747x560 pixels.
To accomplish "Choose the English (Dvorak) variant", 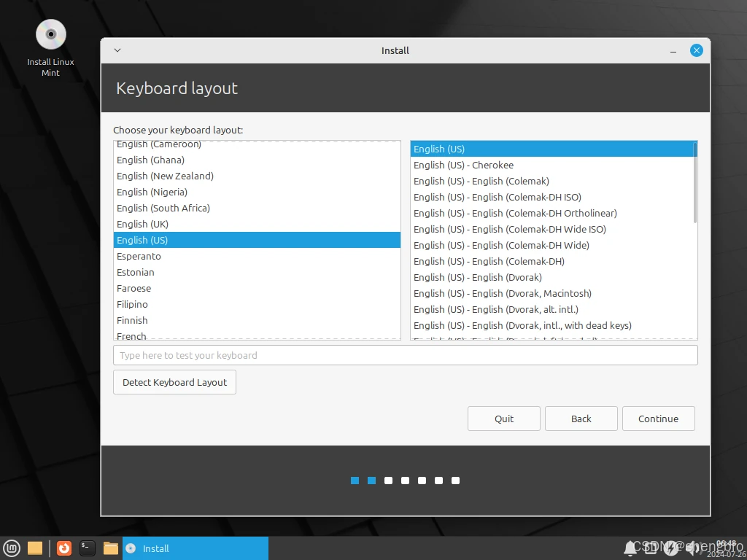I will coord(477,277).
